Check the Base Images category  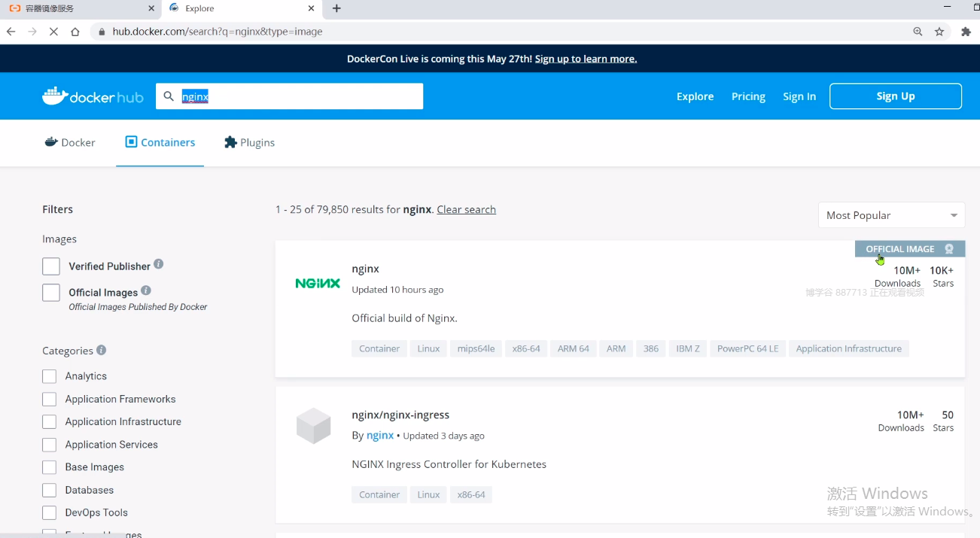(50, 467)
